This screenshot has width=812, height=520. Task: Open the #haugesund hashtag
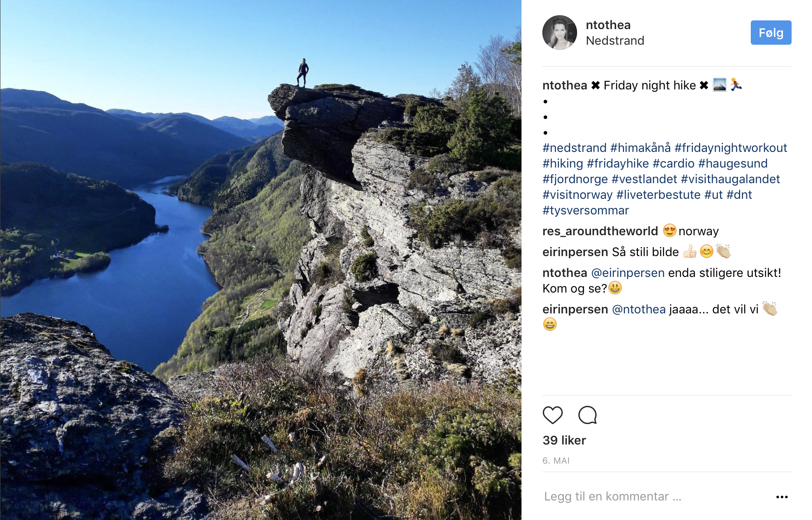(x=733, y=164)
